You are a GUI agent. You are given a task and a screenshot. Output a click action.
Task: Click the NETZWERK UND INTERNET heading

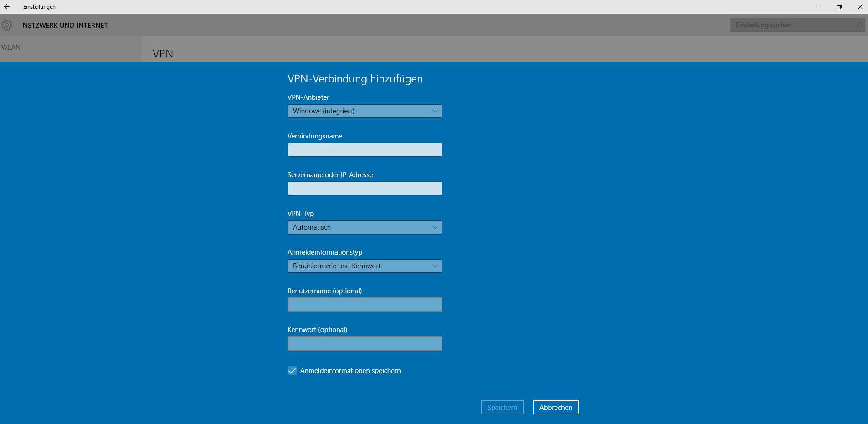[x=65, y=26]
